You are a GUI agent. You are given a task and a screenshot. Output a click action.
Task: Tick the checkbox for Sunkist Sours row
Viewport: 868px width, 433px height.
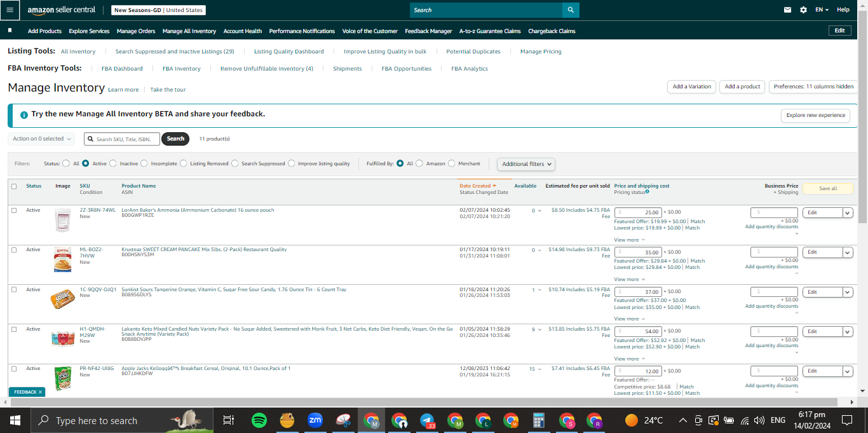[x=14, y=289]
